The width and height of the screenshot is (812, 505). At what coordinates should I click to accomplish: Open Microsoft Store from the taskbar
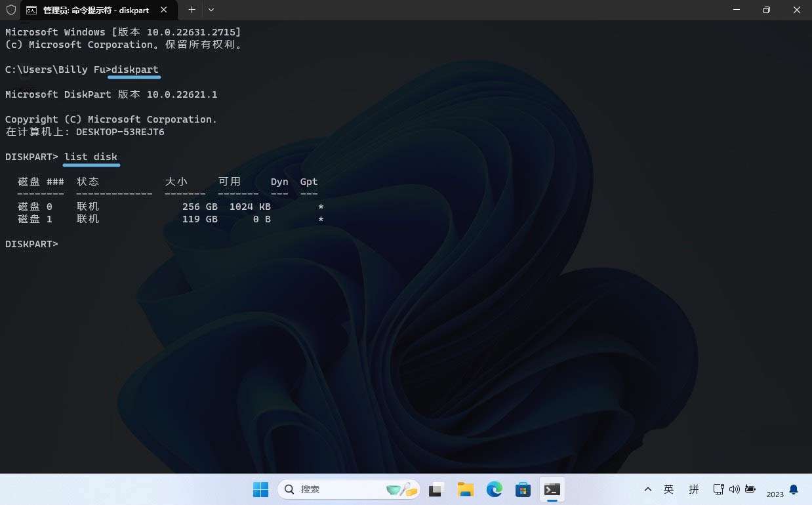coord(523,489)
